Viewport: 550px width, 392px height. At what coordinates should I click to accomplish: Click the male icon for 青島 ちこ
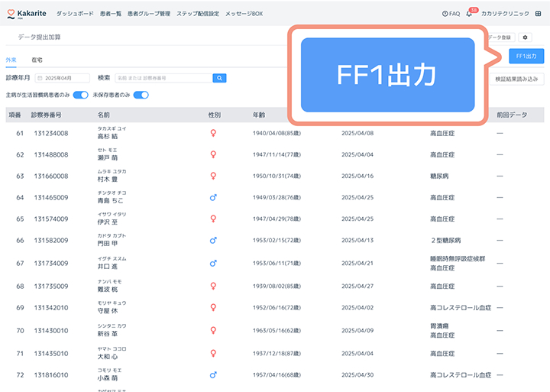213,198
